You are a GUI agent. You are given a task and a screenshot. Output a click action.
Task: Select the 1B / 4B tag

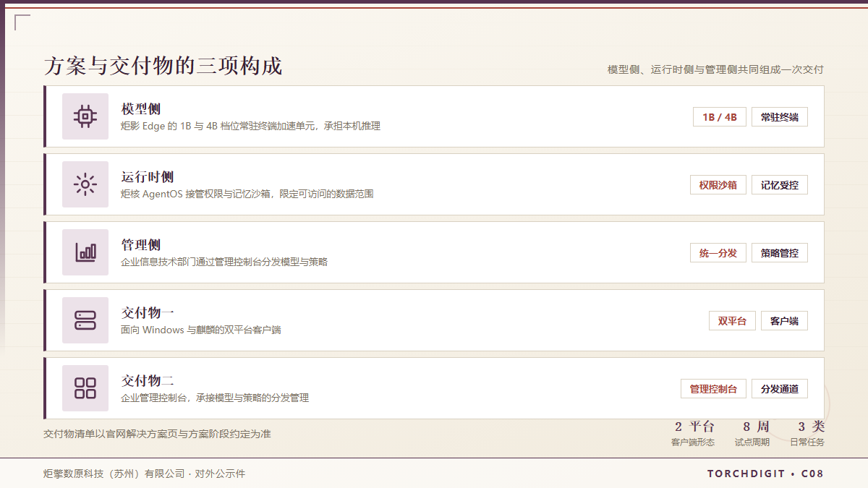(x=720, y=117)
